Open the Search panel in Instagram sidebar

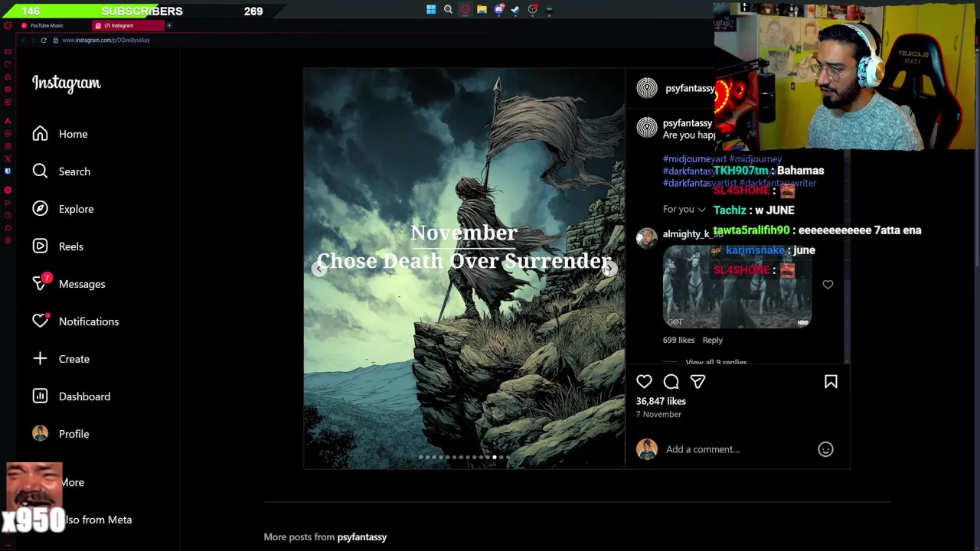(x=61, y=171)
